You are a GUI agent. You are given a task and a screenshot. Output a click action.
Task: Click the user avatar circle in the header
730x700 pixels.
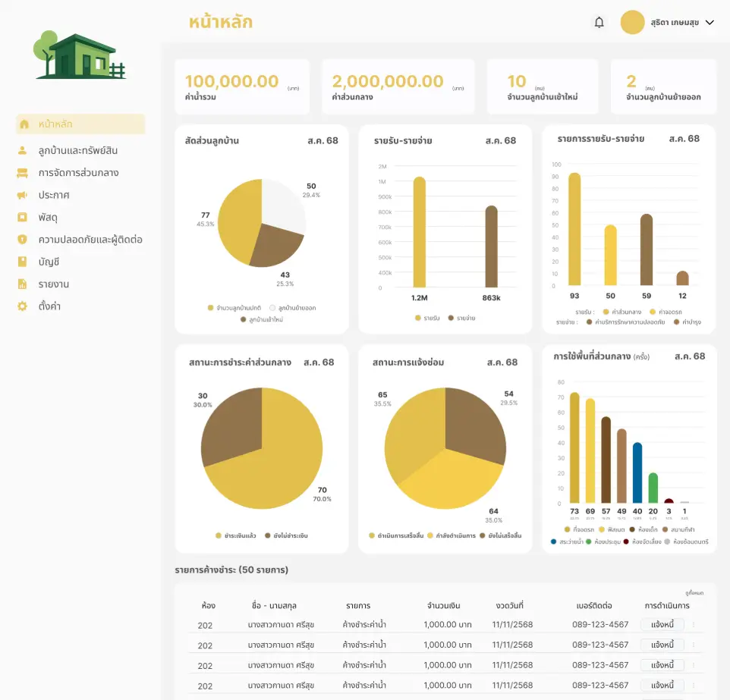pos(632,23)
